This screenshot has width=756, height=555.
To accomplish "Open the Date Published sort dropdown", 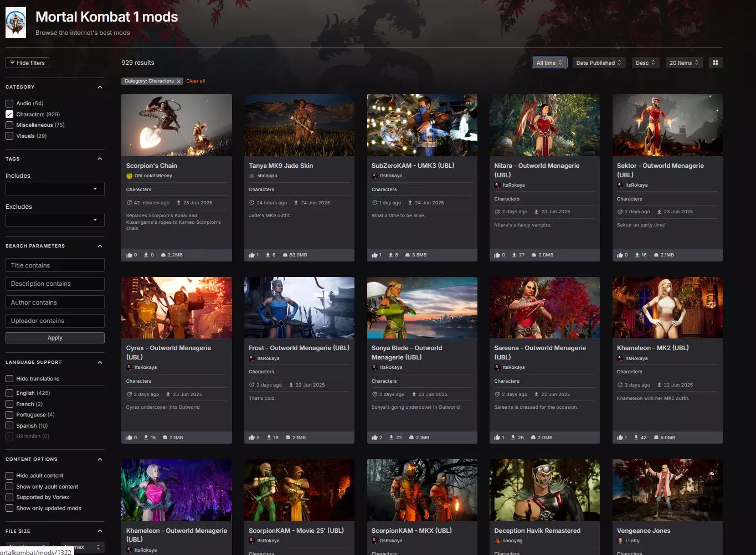I will (599, 63).
